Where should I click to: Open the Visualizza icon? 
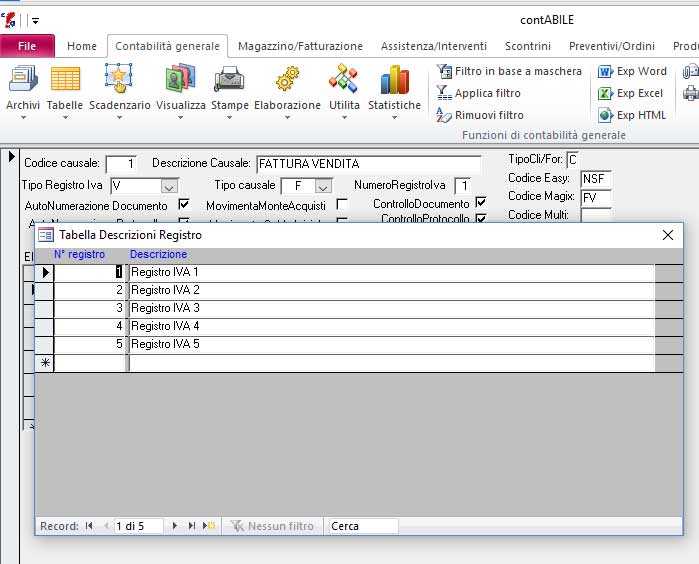181,78
